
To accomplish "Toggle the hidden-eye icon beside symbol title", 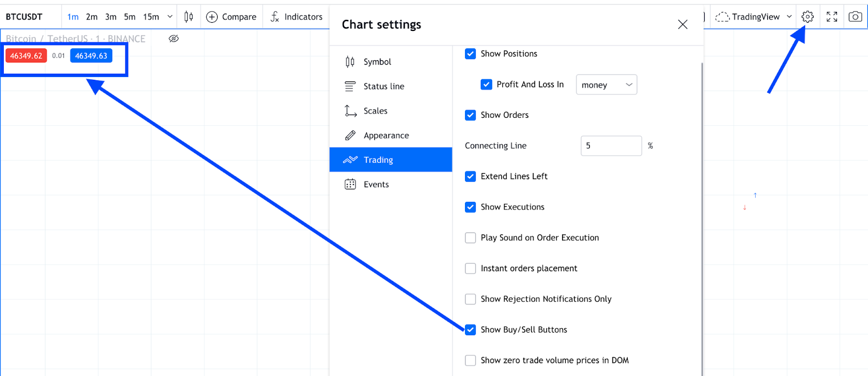I will coord(174,39).
